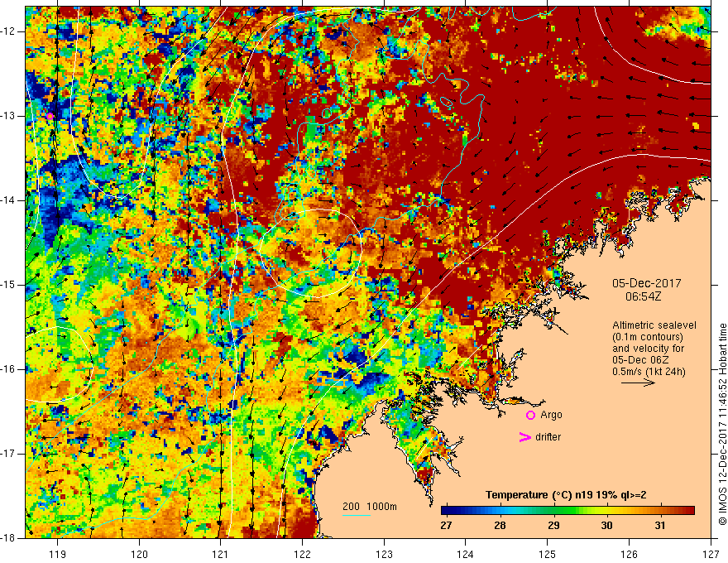The image size is (728, 563).
Task: Click longitude label '126' on bottom axis
Action: pyautogui.click(x=629, y=554)
